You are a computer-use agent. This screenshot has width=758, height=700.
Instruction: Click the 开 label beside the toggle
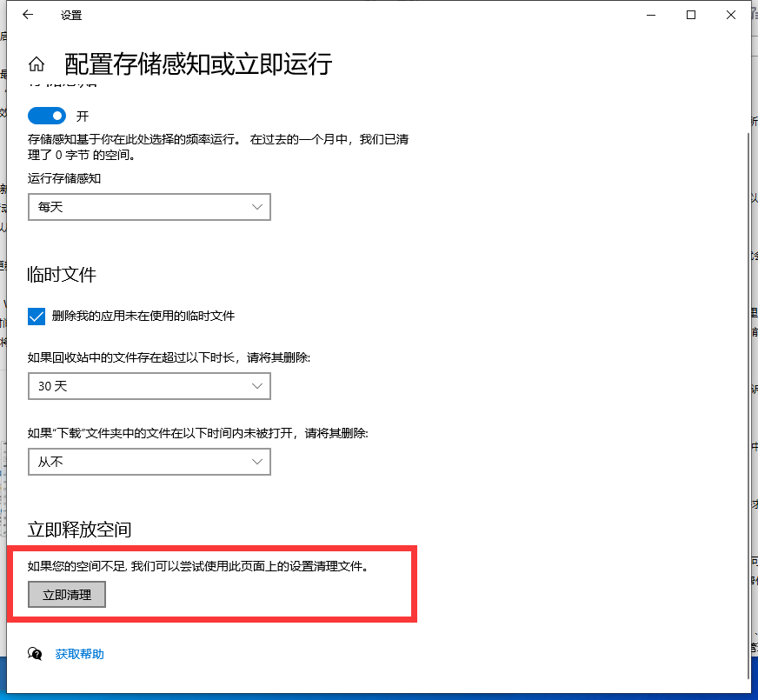(83, 117)
